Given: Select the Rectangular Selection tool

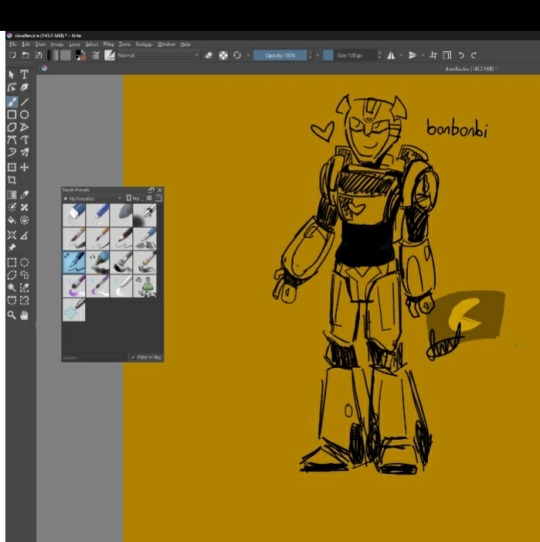Looking at the screenshot, I should pos(11,262).
